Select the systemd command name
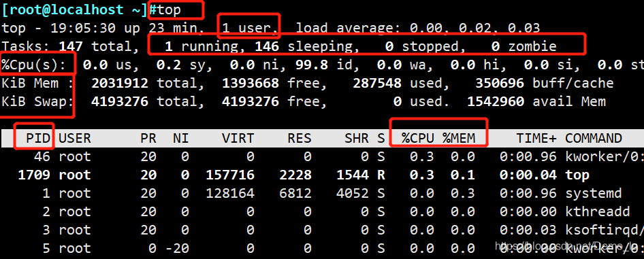The height and width of the screenshot is (259, 644). click(x=593, y=193)
